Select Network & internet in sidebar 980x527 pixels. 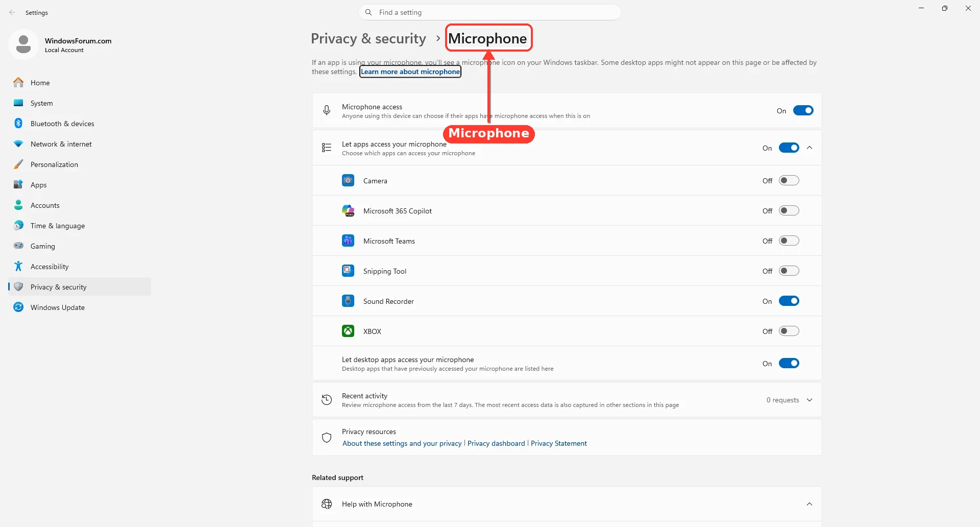tap(80, 143)
